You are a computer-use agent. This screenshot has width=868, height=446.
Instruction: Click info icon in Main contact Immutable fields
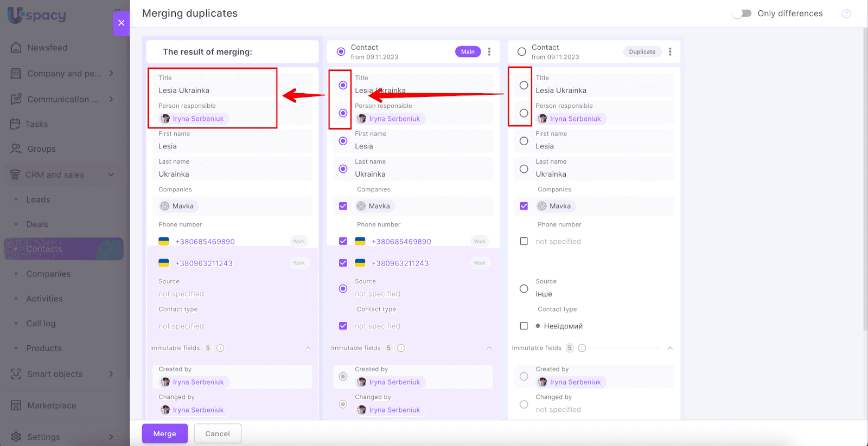(x=401, y=348)
